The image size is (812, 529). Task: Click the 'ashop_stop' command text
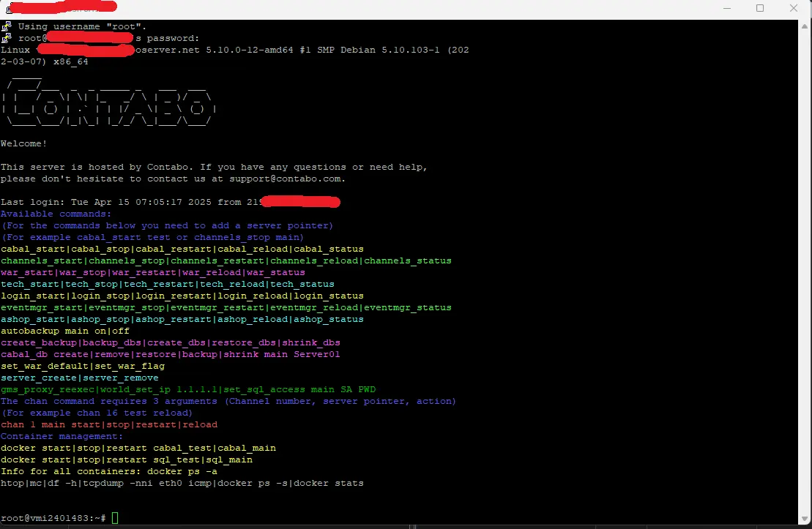tap(100, 319)
